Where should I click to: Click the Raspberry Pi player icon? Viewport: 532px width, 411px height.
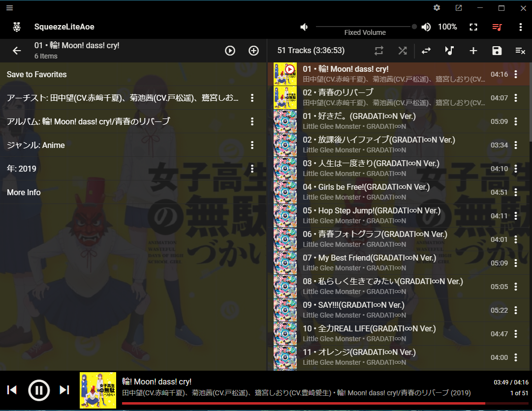pos(17,27)
